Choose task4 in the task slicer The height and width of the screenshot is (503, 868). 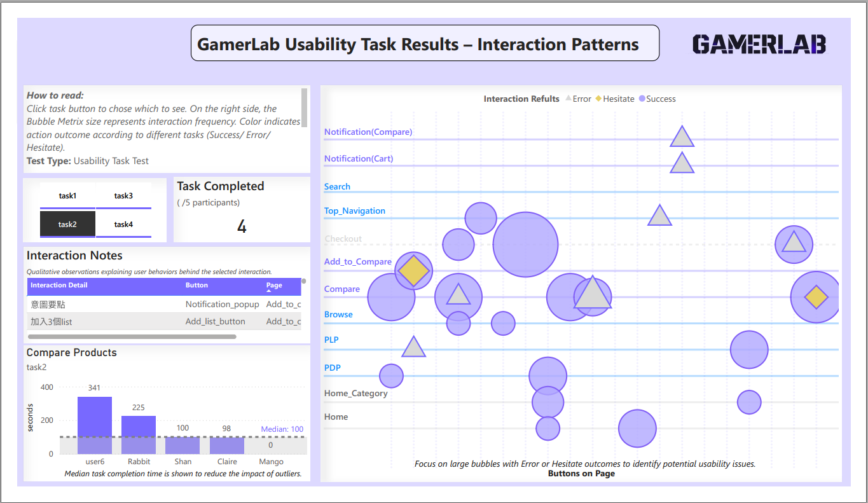click(123, 224)
